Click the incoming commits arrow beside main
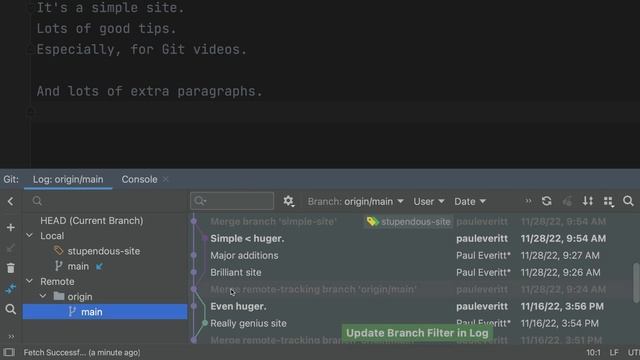The width and height of the screenshot is (640, 360). click(x=100, y=267)
